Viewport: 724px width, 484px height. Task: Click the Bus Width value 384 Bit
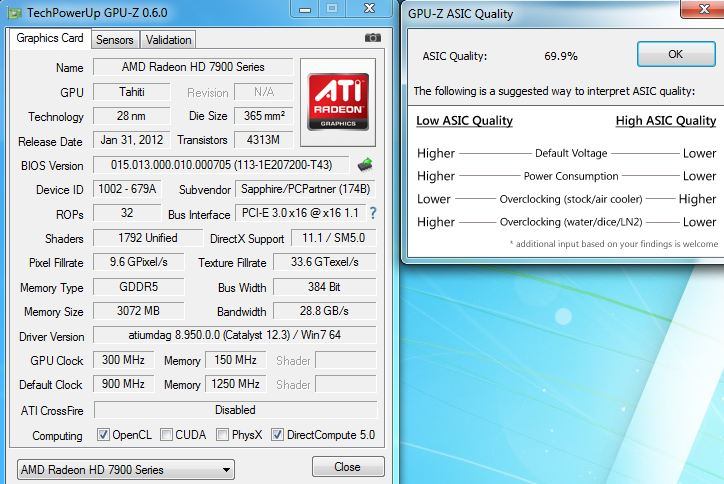coord(325,287)
